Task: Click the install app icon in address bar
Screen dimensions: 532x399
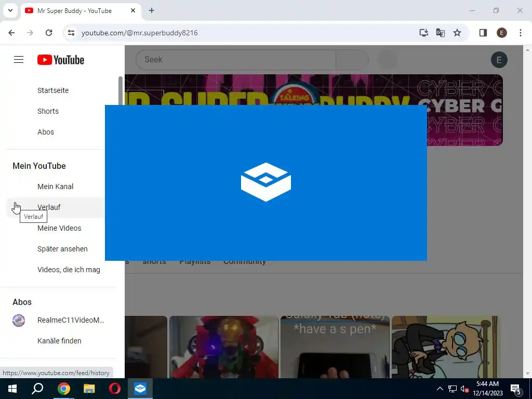Action: click(x=423, y=33)
